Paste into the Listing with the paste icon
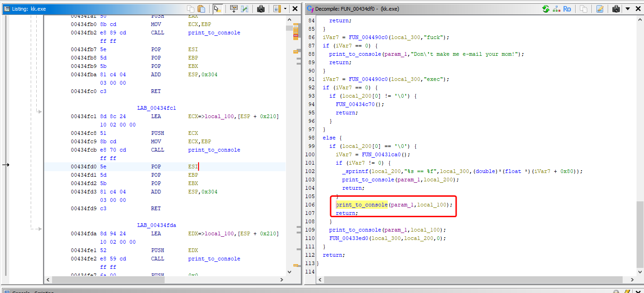 click(x=201, y=8)
